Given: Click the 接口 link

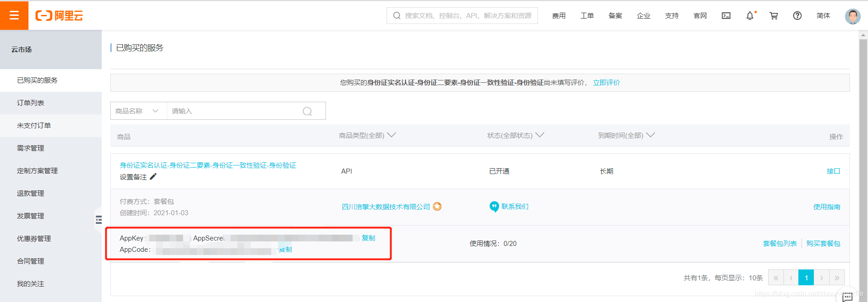Looking at the screenshot, I should click(x=833, y=171).
